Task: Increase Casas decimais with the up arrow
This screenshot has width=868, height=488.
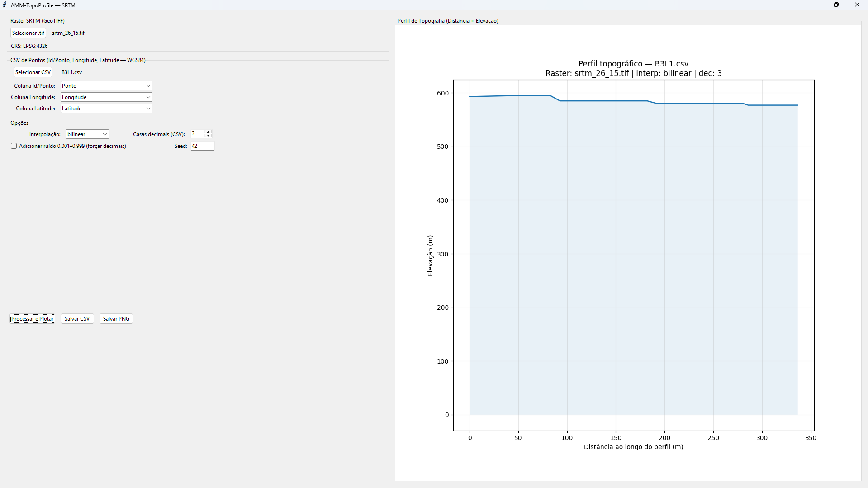Action: pyautogui.click(x=209, y=132)
